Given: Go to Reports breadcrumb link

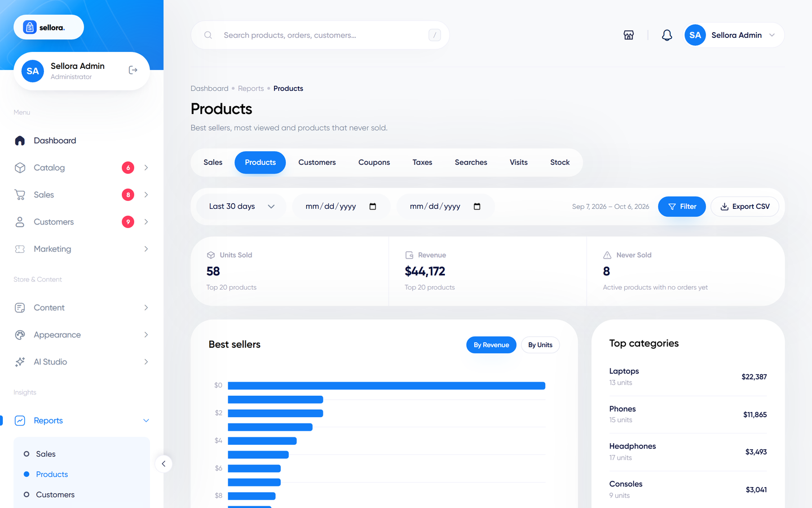Looking at the screenshot, I should tap(251, 89).
